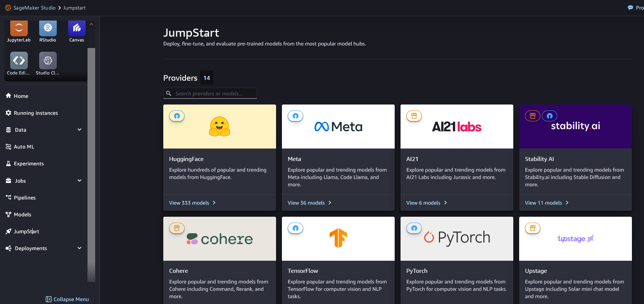Click the scroll down arrow below sidebar scrollbar
The height and width of the screenshot is (304, 644).
(92, 286)
